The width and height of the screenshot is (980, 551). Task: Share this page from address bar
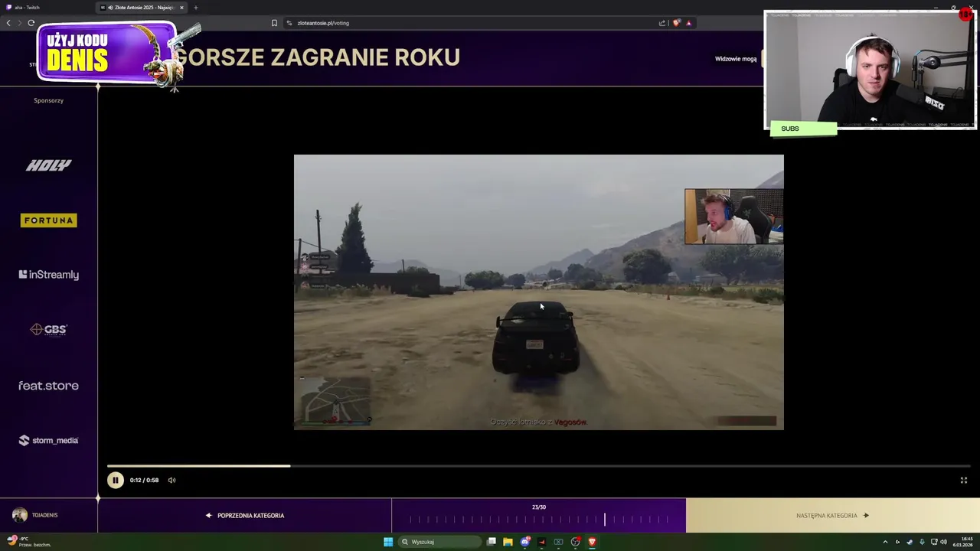662,23
